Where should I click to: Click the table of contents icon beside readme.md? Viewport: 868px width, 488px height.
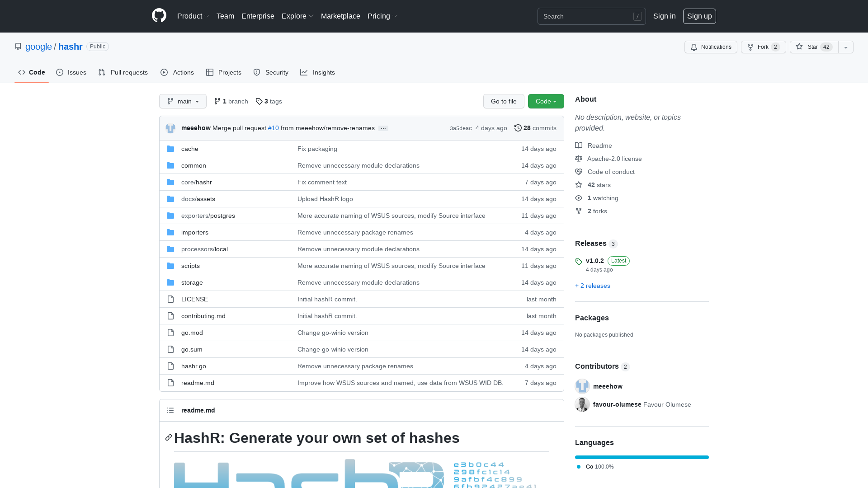click(170, 410)
